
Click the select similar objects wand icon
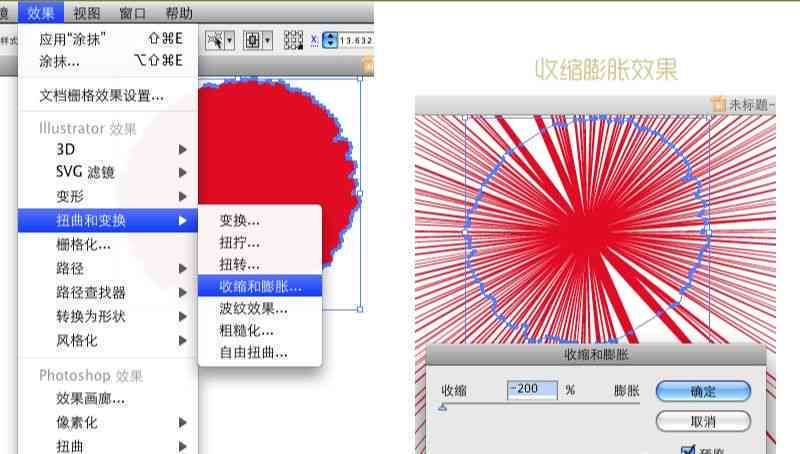(215, 40)
